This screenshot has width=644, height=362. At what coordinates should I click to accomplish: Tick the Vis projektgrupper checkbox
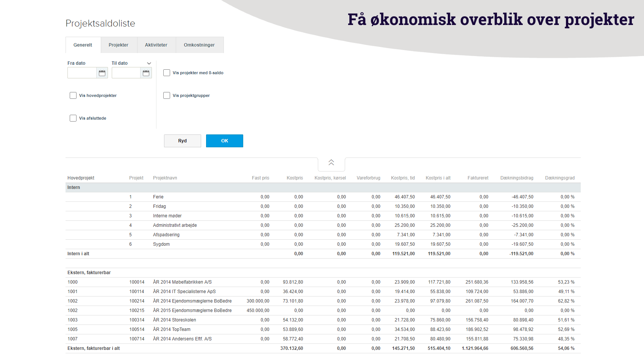click(167, 95)
